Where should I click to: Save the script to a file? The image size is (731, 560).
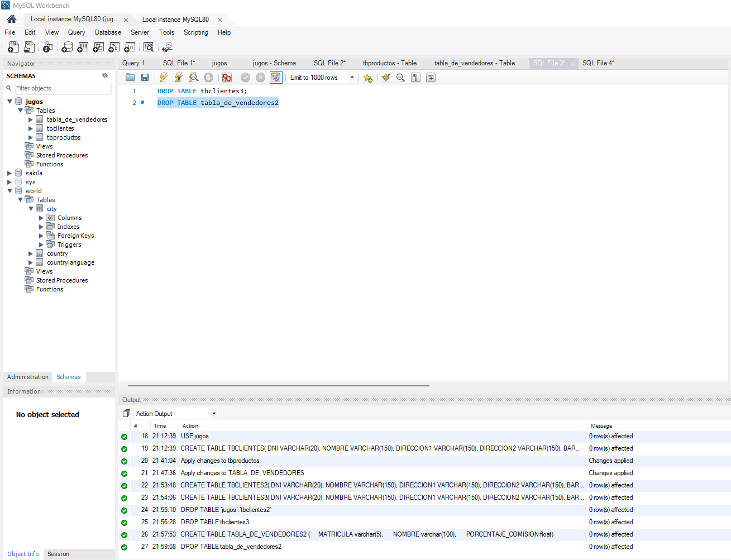(145, 78)
